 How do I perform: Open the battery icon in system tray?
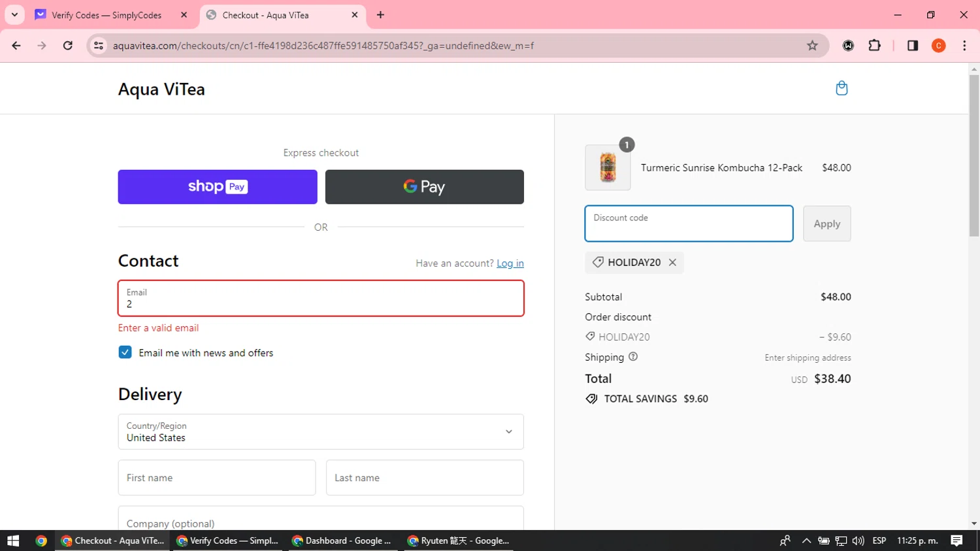[824, 541]
